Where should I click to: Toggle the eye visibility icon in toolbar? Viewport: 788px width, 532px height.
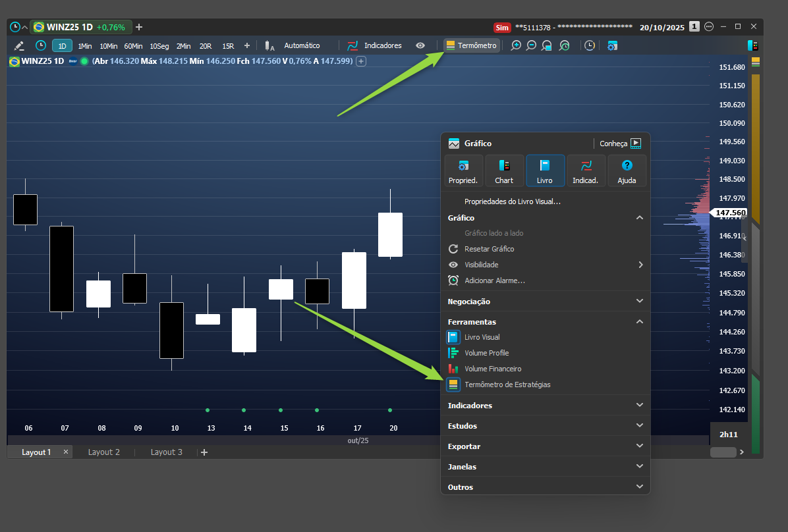pyautogui.click(x=420, y=45)
